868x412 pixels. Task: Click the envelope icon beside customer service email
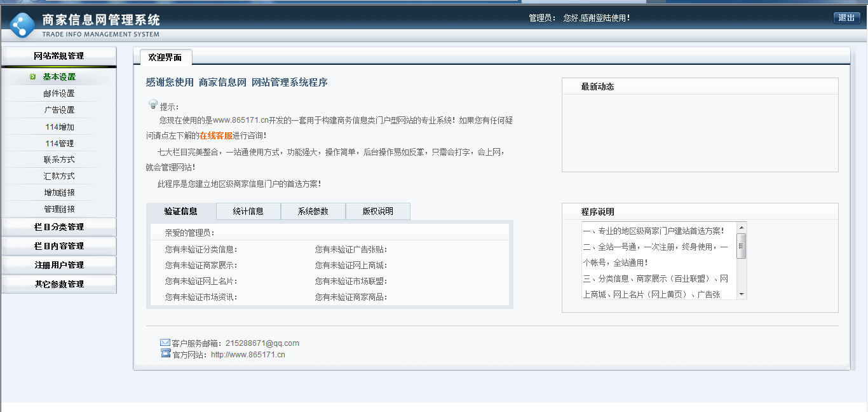point(165,342)
